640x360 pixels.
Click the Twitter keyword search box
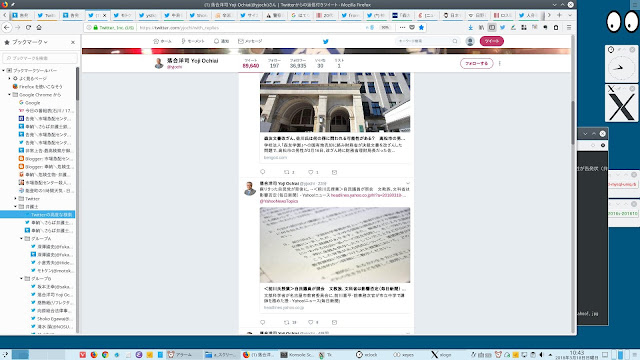pyautogui.click(x=427, y=41)
